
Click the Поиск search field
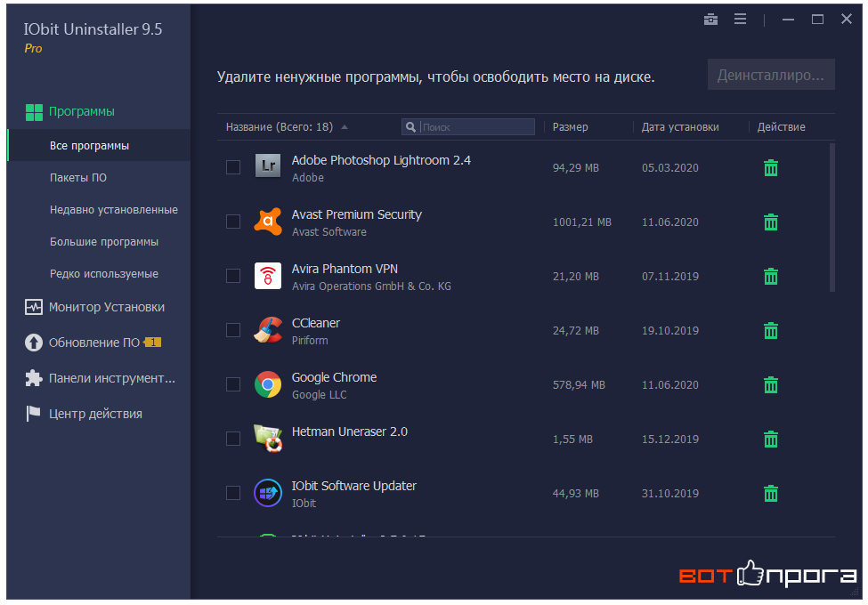[x=468, y=127]
